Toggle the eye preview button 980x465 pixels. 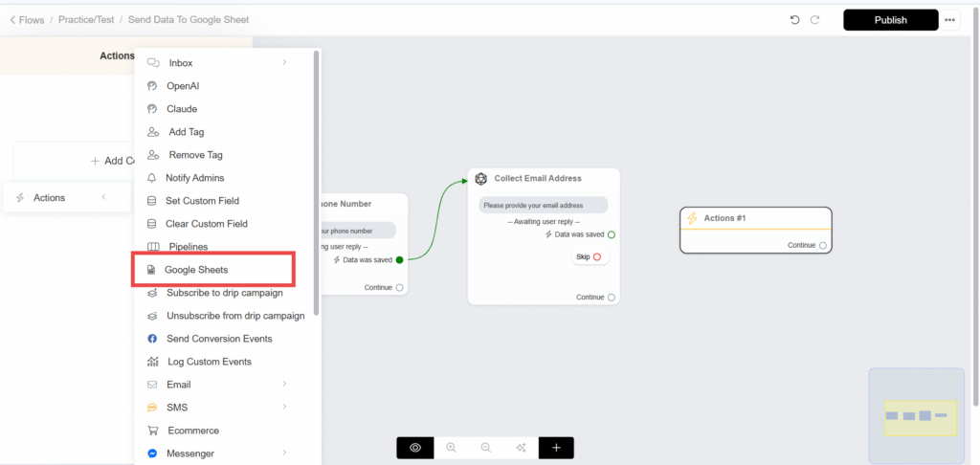click(415, 447)
